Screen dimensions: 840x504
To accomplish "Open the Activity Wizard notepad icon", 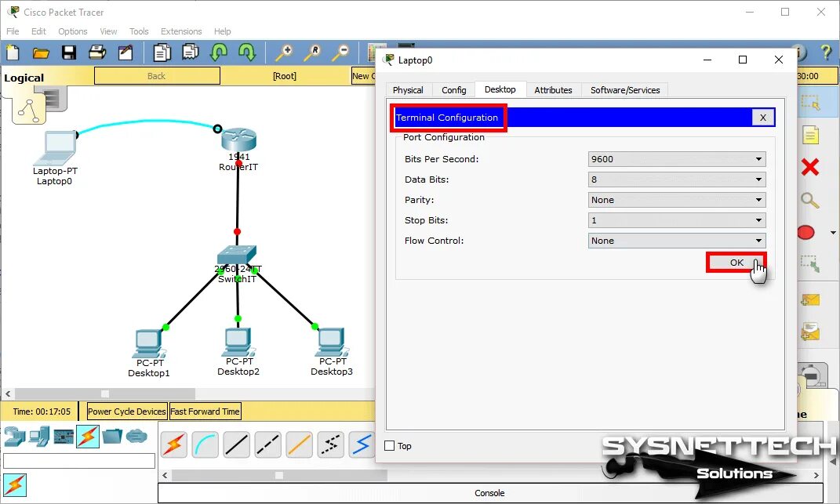I will pyautogui.click(x=125, y=53).
